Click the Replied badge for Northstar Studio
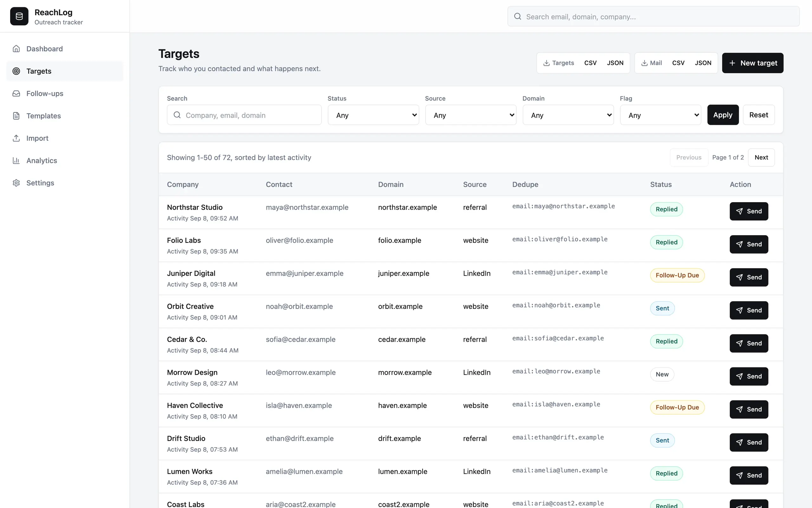 click(x=666, y=209)
